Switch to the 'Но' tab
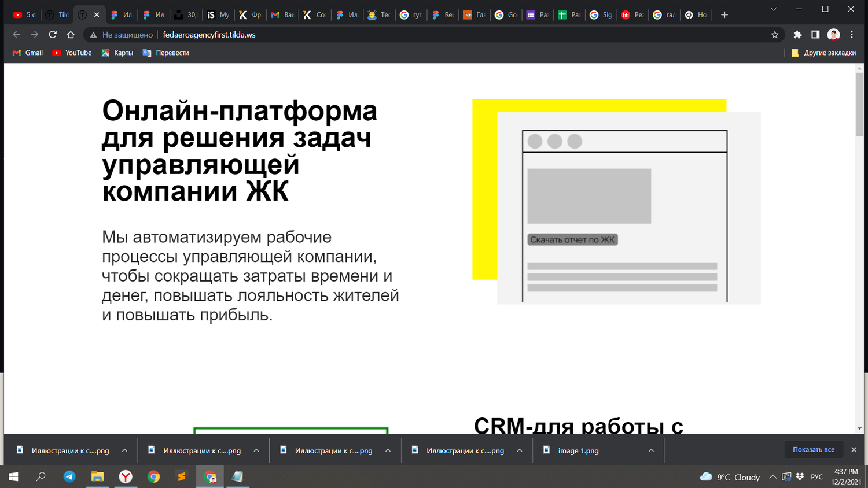This screenshot has height=488, width=868. click(696, 15)
